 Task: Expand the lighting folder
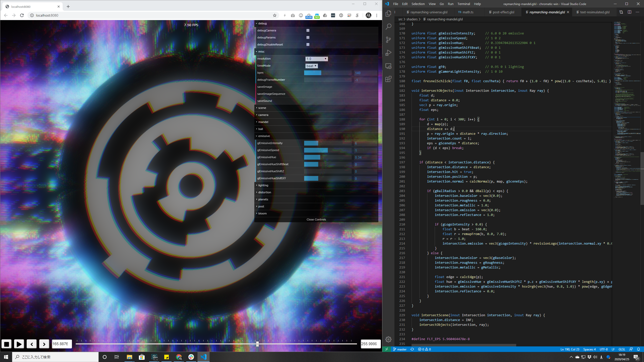(263, 185)
